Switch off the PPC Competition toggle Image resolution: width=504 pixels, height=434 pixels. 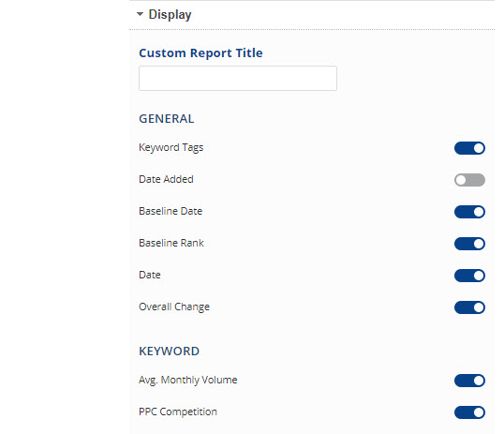[x=469, y=412]
